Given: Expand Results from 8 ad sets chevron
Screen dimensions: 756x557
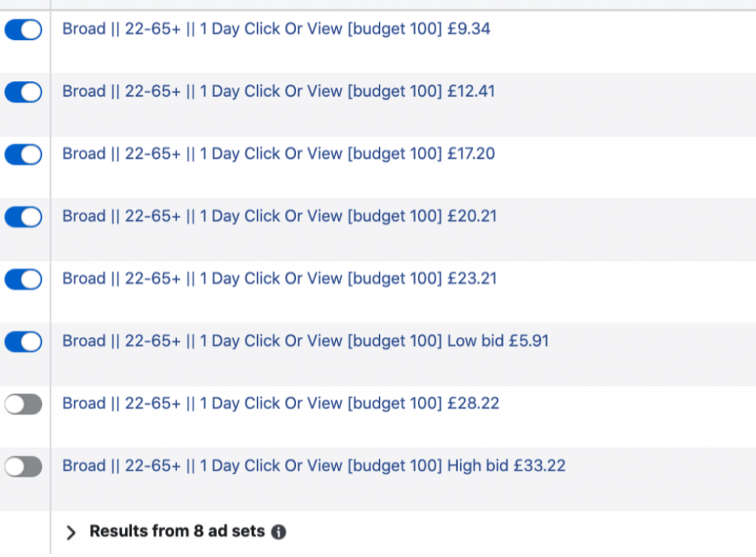Looking at the screenshot, I should tap(71, 532).
